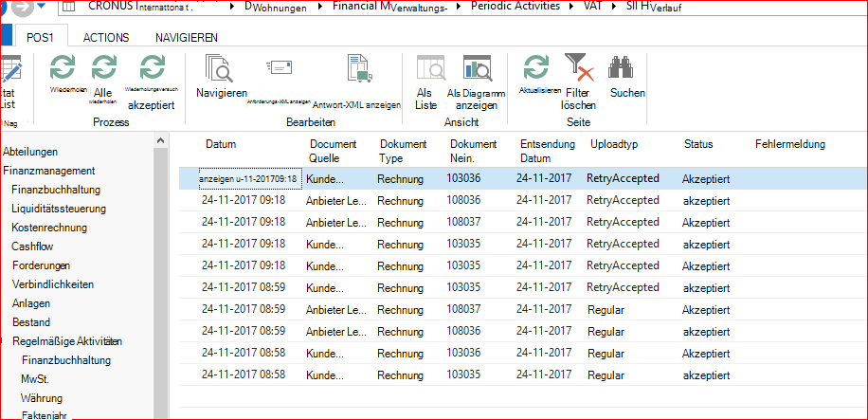Expand the breadcrumb arrow after CRONUS International
The height and width of the screenshot is (420, 868).
(230, 7)
